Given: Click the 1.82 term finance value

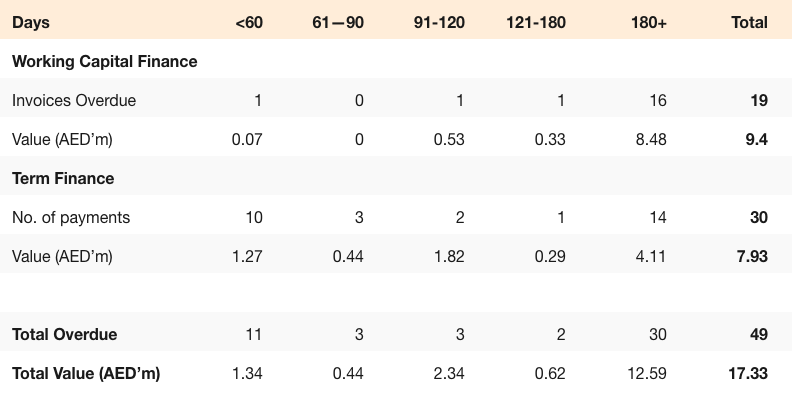Looking at the screenshot, I should [449, 257].
